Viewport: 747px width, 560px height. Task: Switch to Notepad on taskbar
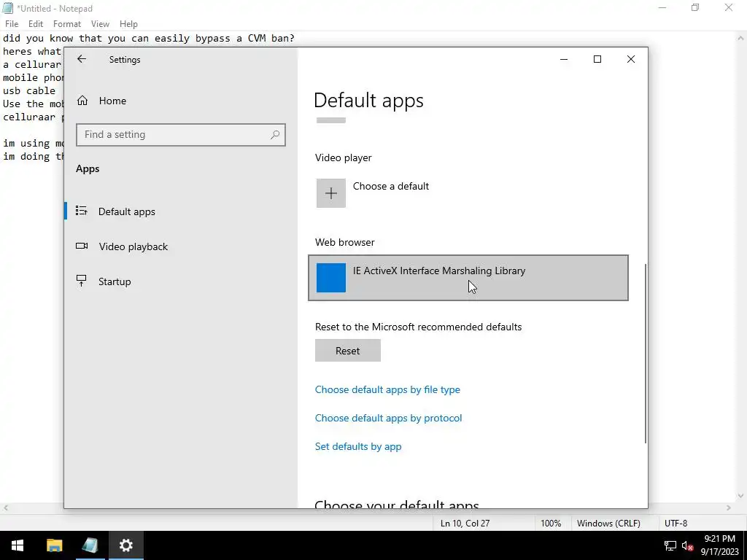pyautogui.click(x=90, y=545)
